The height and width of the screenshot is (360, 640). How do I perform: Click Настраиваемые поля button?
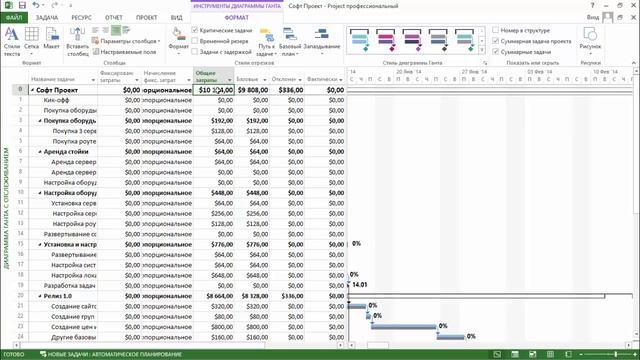[124, 52]
